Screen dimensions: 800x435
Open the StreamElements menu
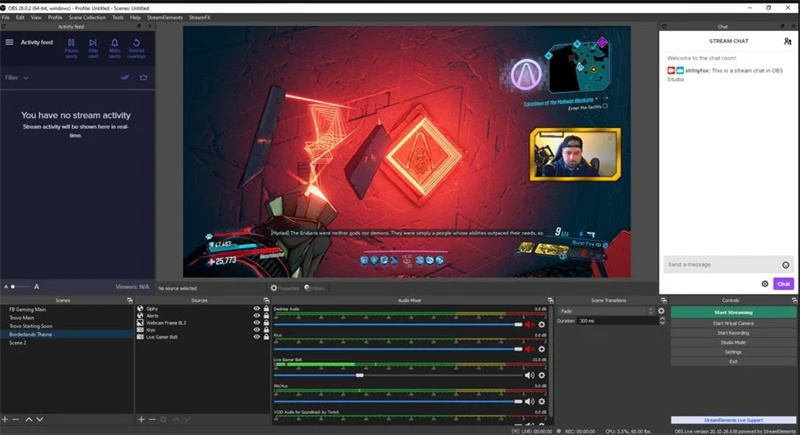165,17
